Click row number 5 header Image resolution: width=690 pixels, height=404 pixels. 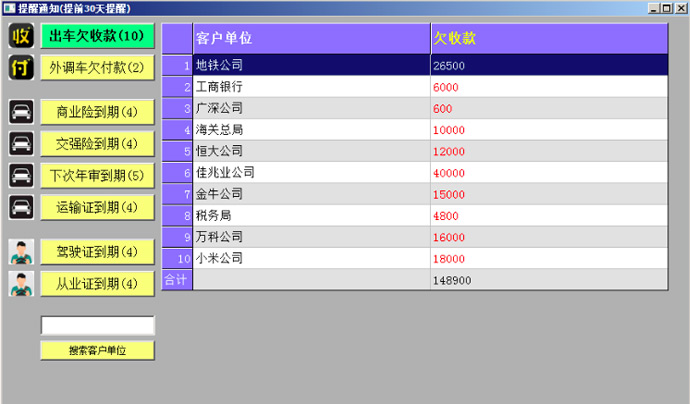click(177, 151)
